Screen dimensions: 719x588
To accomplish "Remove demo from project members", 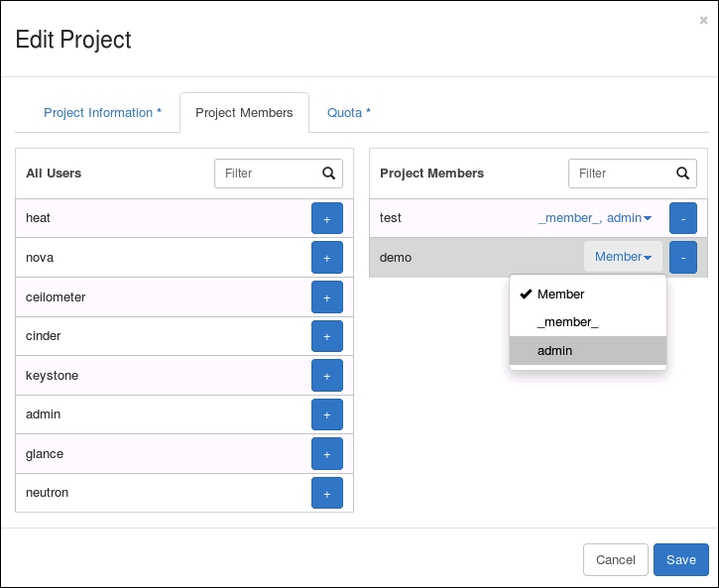I will point(682,257).
